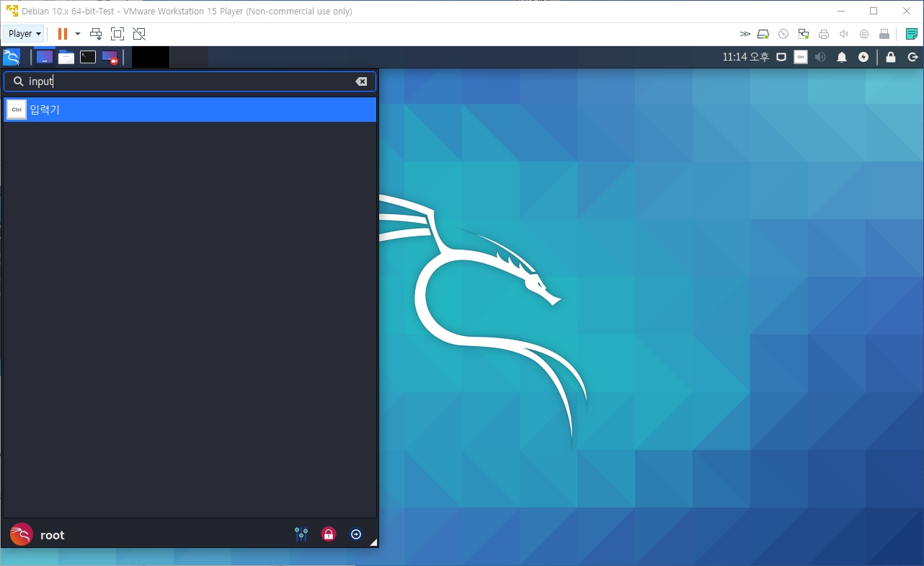Open the settings manager icon in menu footer
The width and height of the screenshot is (924, 566).
point(301,534)
